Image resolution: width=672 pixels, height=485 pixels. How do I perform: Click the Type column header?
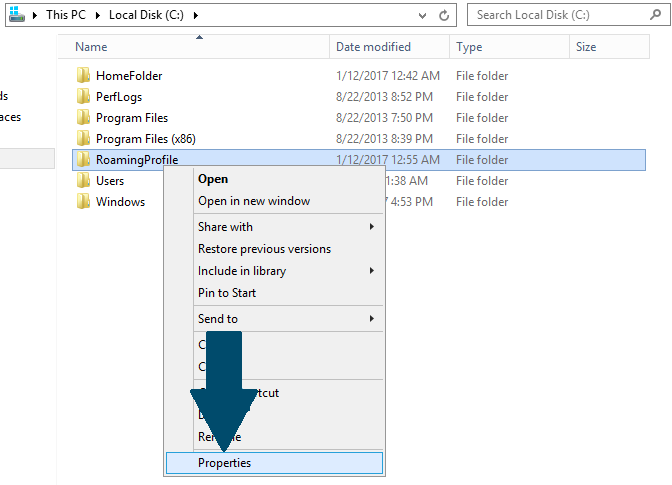point(469,47)
